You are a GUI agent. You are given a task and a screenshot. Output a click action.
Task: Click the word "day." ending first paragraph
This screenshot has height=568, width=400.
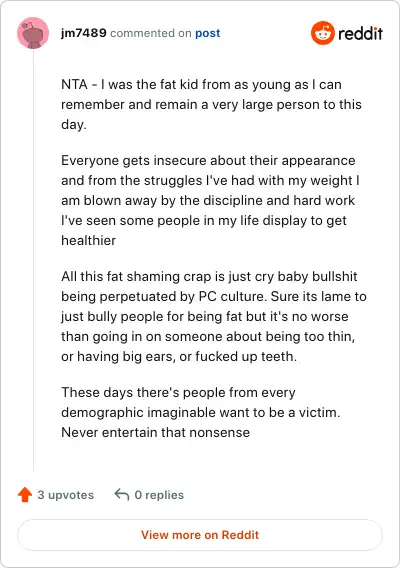tap(74, 125)
